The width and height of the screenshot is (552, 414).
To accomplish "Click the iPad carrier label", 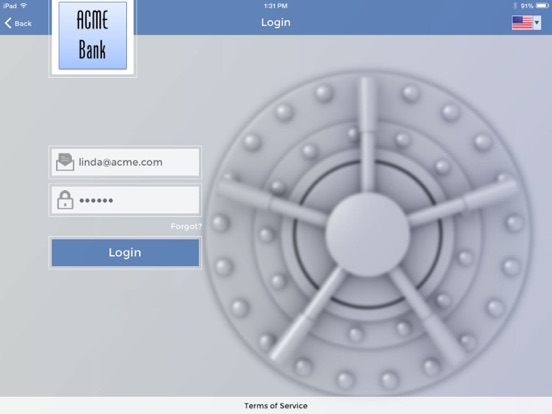I will (10, 6).
